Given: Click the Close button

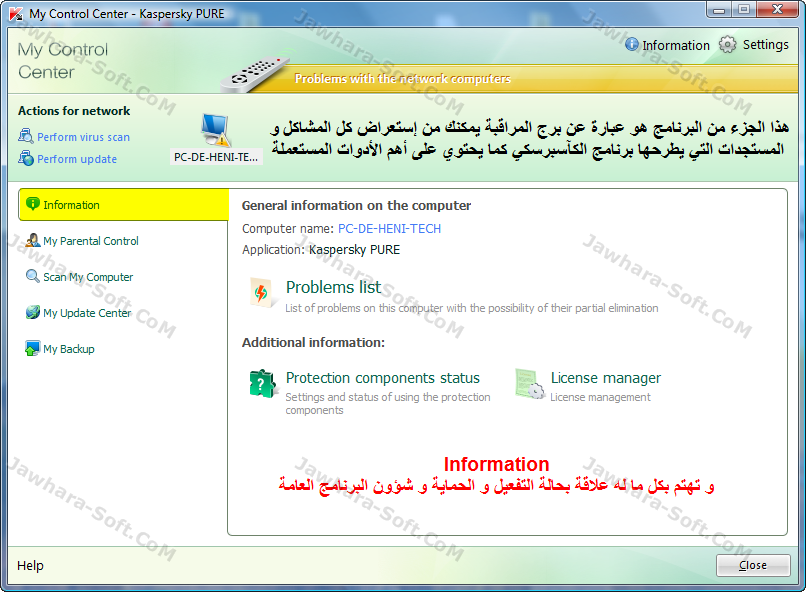Looking at the screenshot, I should pos(753,565).
